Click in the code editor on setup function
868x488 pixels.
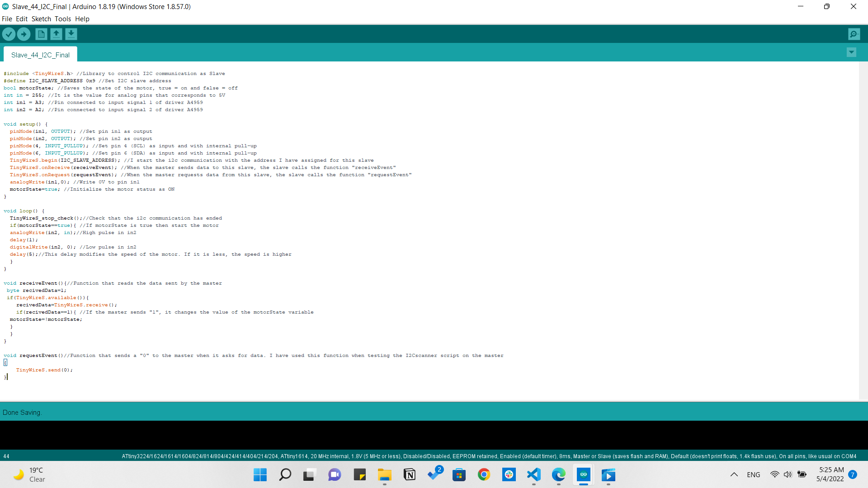(x=27, y=124)
